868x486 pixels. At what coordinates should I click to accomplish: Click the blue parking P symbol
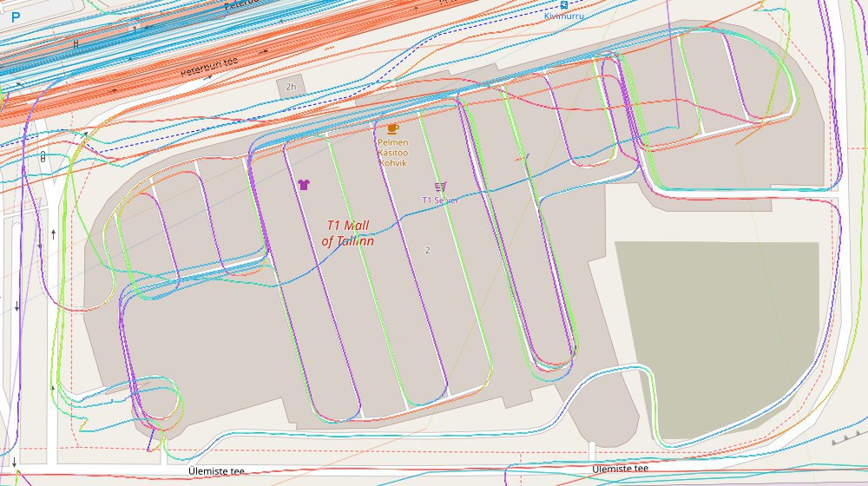pyautogui.click(x=15, y=17)
